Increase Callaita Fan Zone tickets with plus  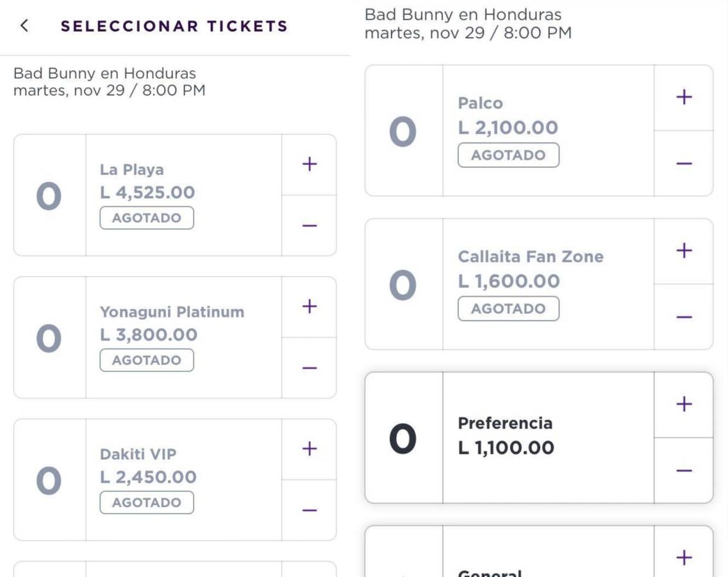coord(684,251)
